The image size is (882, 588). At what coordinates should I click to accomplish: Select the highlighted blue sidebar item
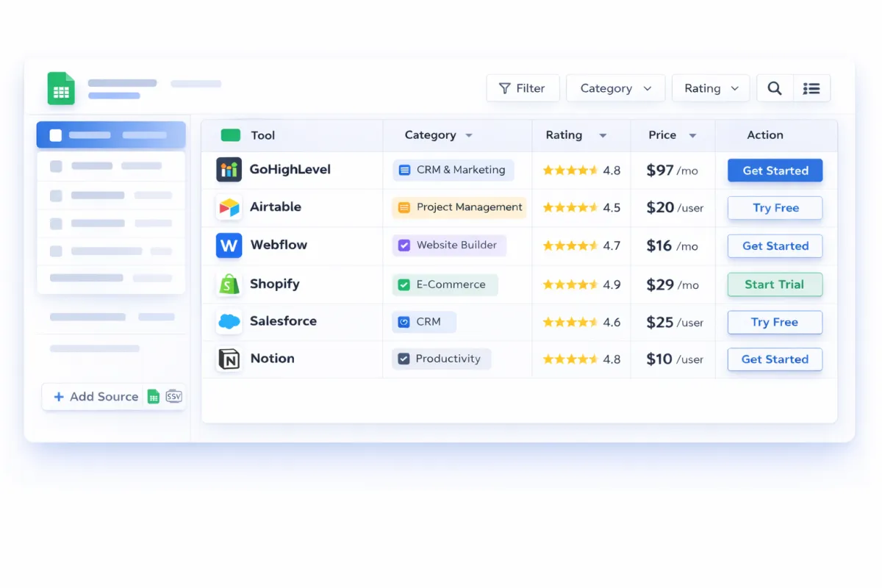pyautogui.click(x=111, y=135)
